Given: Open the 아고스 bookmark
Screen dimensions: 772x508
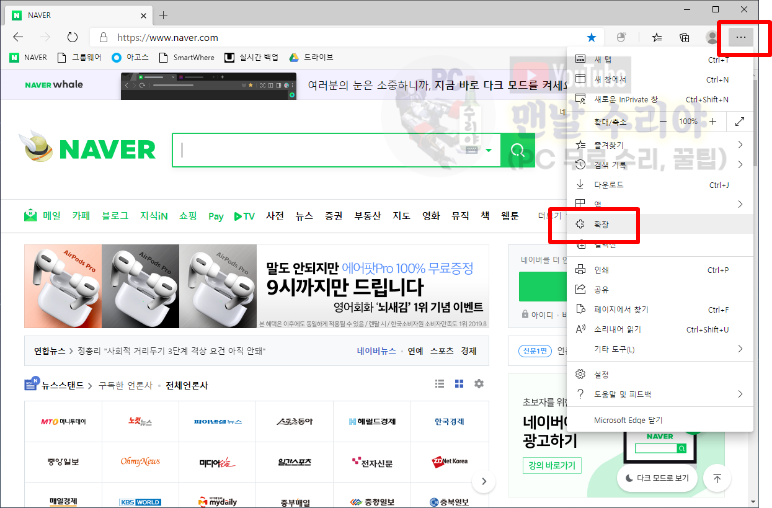Looking at the screenshot, I should point(130,58).
